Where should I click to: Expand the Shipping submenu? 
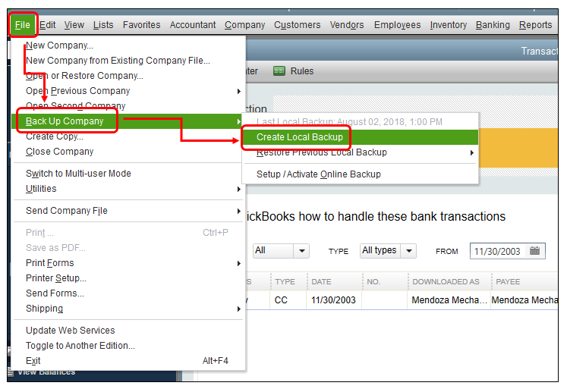pyautogui.click(x=128, y=309)
